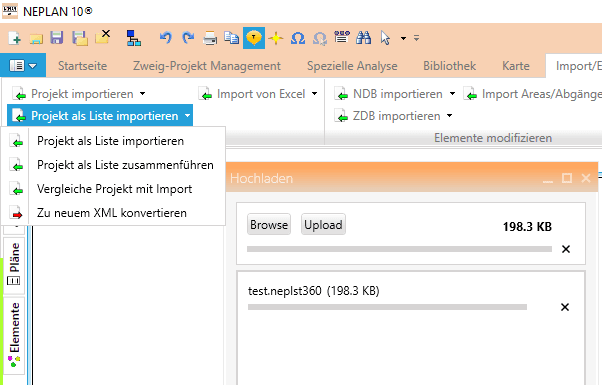Click the yellow star node icon
Viewport: 602px width, 385px height.
click(276, 38)
